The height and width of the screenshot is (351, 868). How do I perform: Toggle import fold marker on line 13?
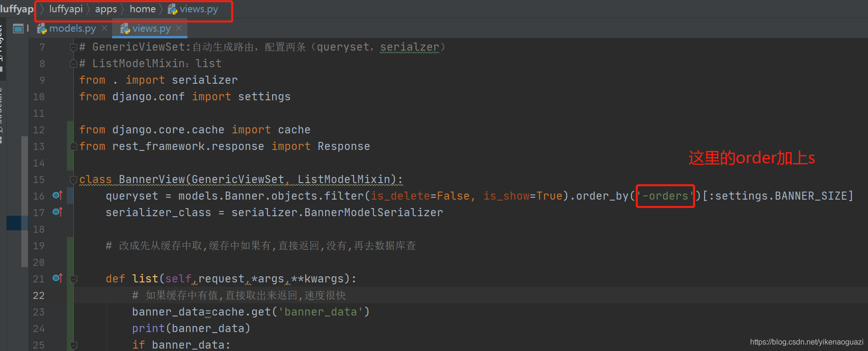coord(73,146)
